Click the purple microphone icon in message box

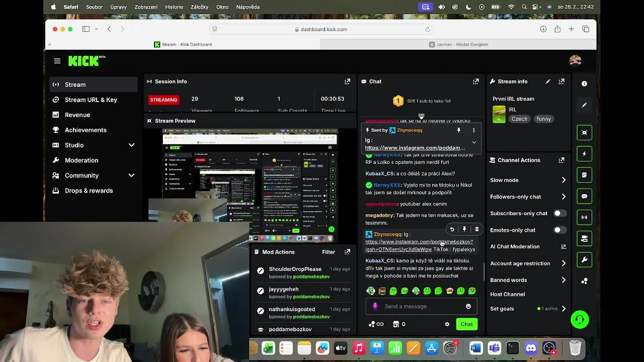[x=375, y=306]
